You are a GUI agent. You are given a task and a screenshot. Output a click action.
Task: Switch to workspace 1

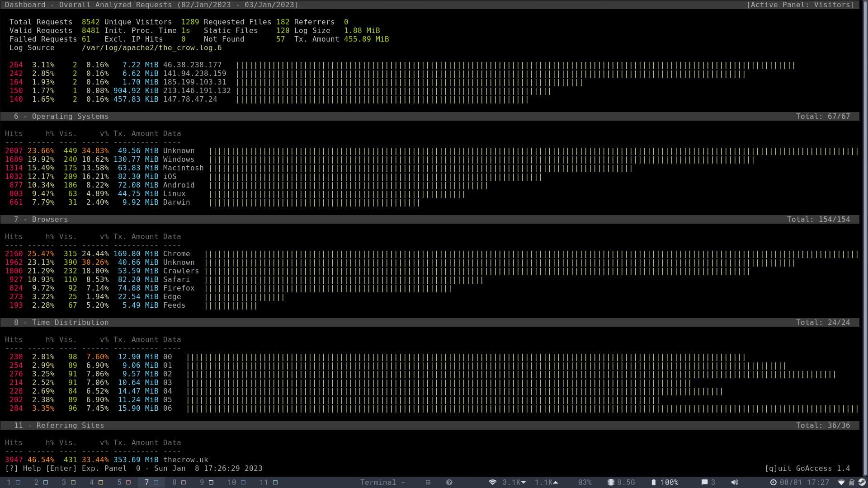coord(13,483)
